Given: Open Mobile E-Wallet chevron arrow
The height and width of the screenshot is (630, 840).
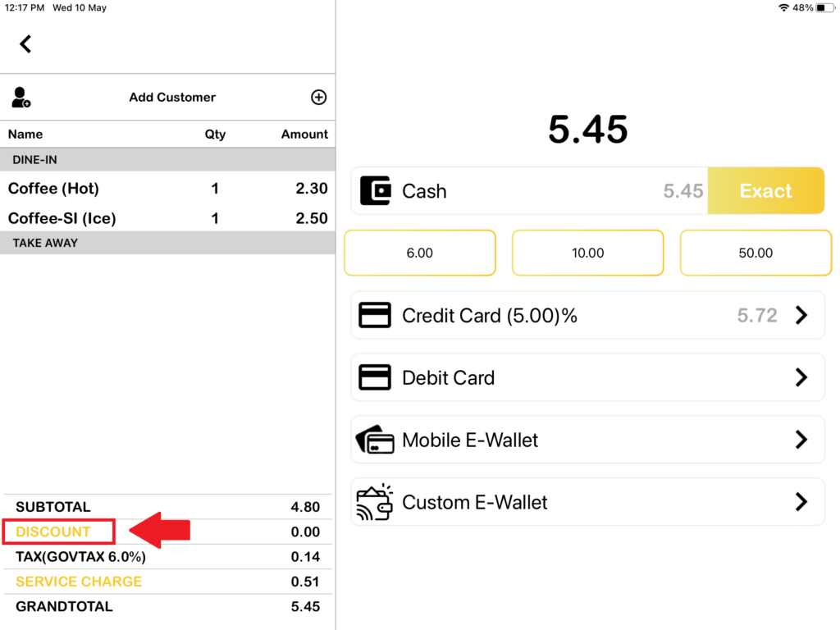Looking at the screenshot, I should tap(801, 440).
